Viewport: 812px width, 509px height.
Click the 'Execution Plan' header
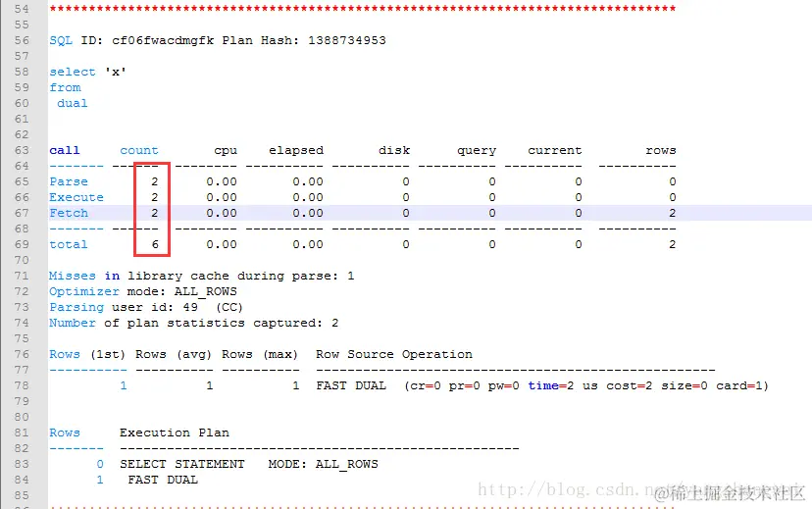pyautogui.click(x=175, y=433)
